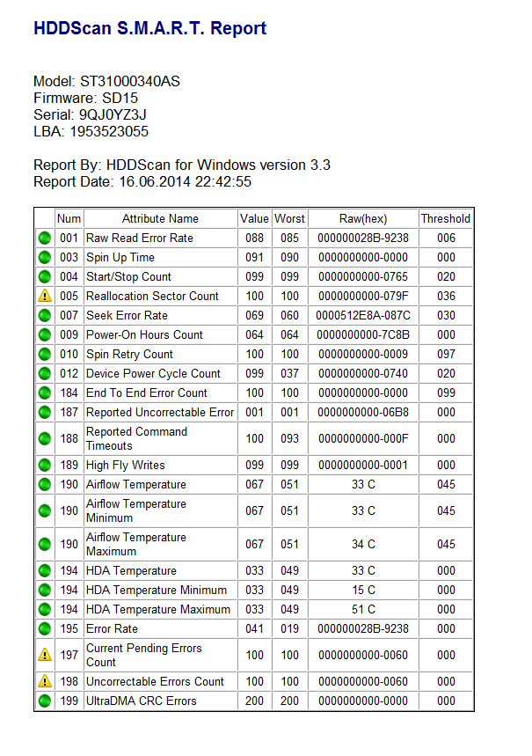The height and width of the screenshot is (756, 532).
Task: Click green status icon for Raw Read Error Rate
Action: (44, 239)
